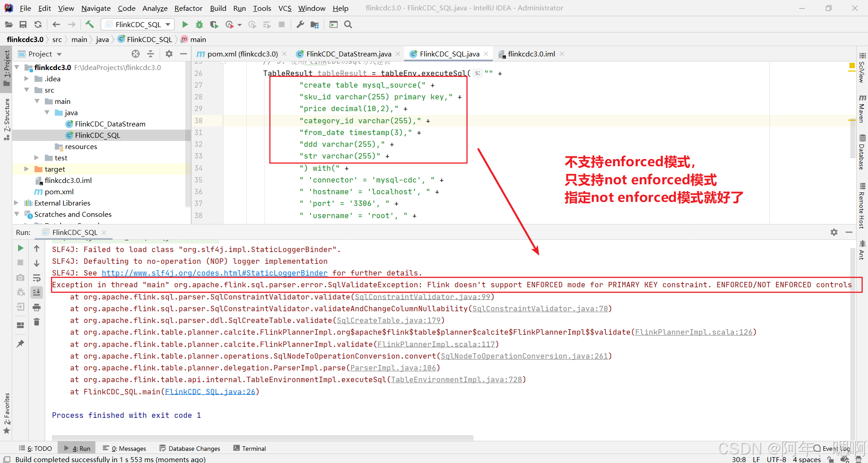Open the Project panel gear options

(169, 54)
